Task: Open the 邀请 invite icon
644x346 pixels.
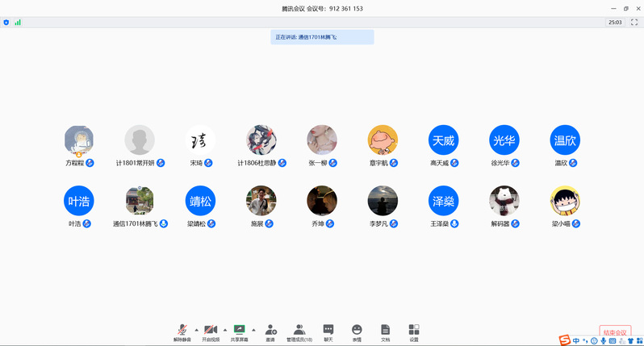Action: (270, 331)
